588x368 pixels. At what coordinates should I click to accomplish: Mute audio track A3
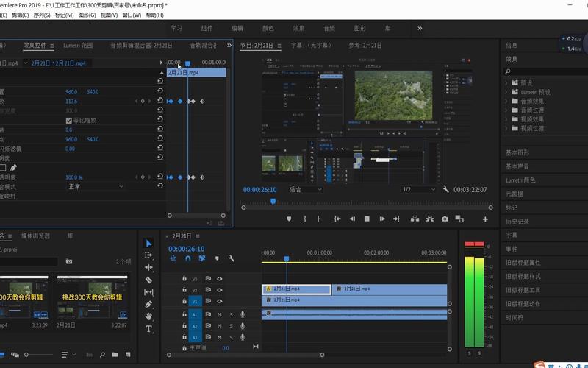coord(220,337)
